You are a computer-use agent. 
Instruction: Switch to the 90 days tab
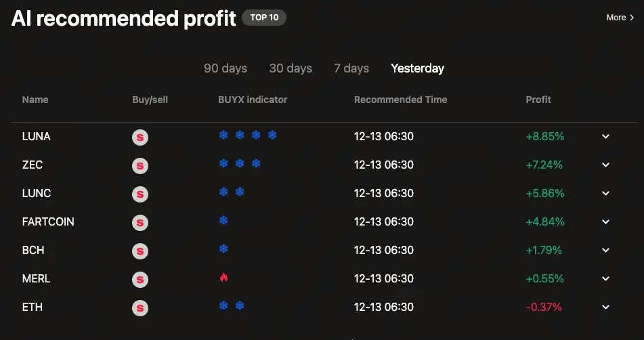[226, 68]
